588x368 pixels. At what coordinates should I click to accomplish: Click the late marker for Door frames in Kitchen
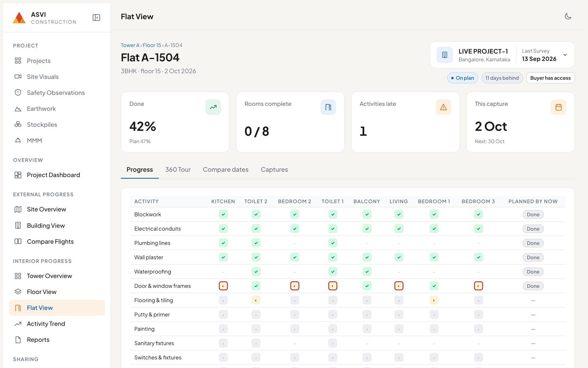pyautogui.click(x=223, y=286)
